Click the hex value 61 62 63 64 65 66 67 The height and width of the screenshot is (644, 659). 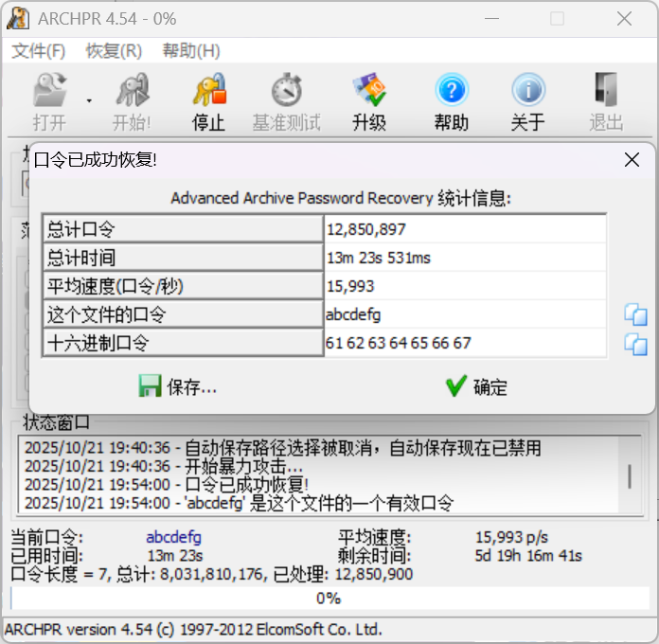click(465, 343)
